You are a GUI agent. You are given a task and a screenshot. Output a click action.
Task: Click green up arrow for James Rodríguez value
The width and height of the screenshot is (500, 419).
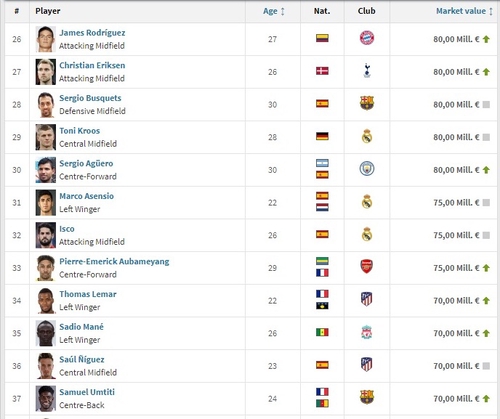[x=486, y=39]
